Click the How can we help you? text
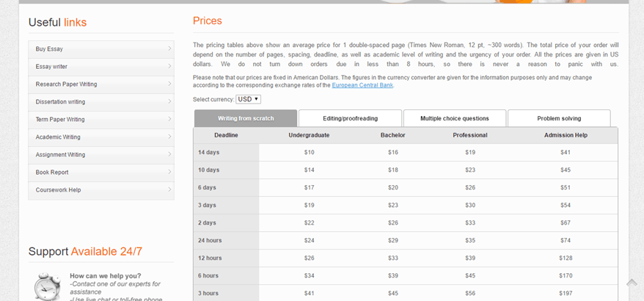 point(105,276)
